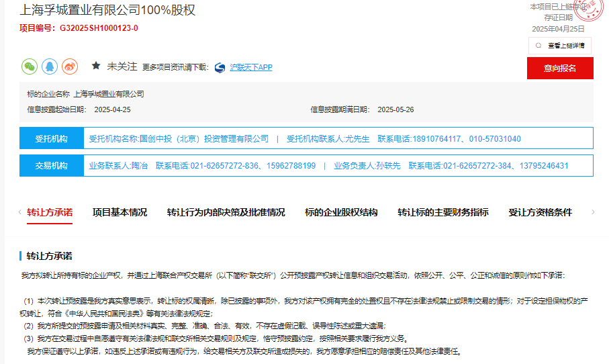Click the blue 受托机构 label
609x364 pixels.
[x=52, y=139]
